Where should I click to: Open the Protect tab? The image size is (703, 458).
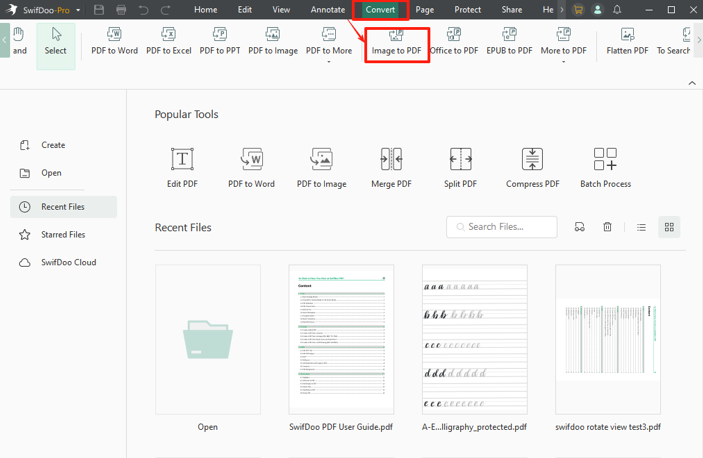click(x=468, y=9)
